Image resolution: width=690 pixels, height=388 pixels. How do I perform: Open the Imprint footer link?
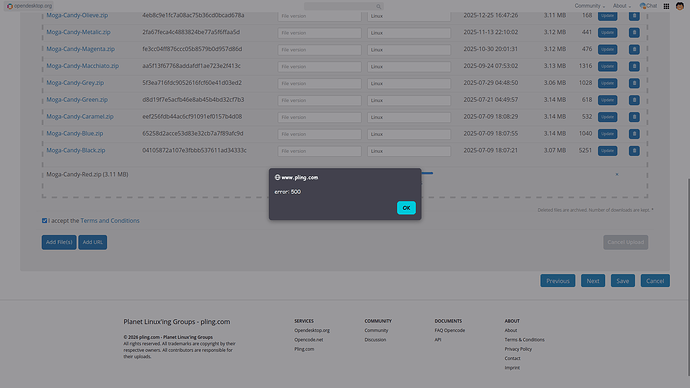pos(512,368)
